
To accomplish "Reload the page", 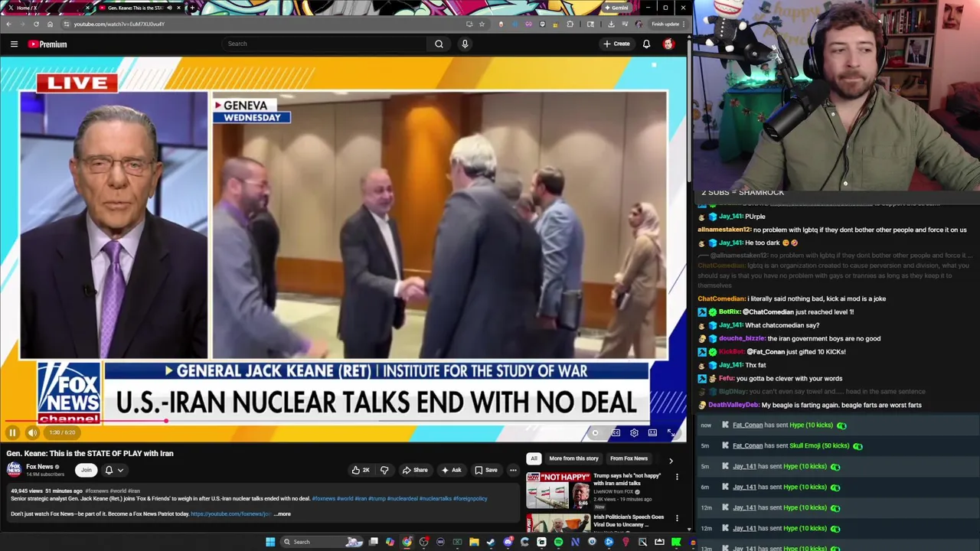I will pyautogui.click(x=36, y=24).
